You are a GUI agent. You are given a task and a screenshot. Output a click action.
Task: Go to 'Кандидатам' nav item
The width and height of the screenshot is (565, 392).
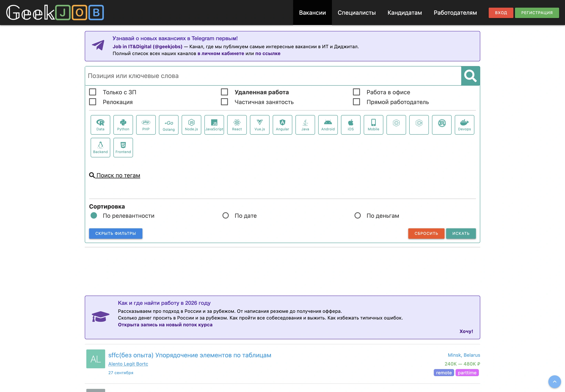click(405, 13)
